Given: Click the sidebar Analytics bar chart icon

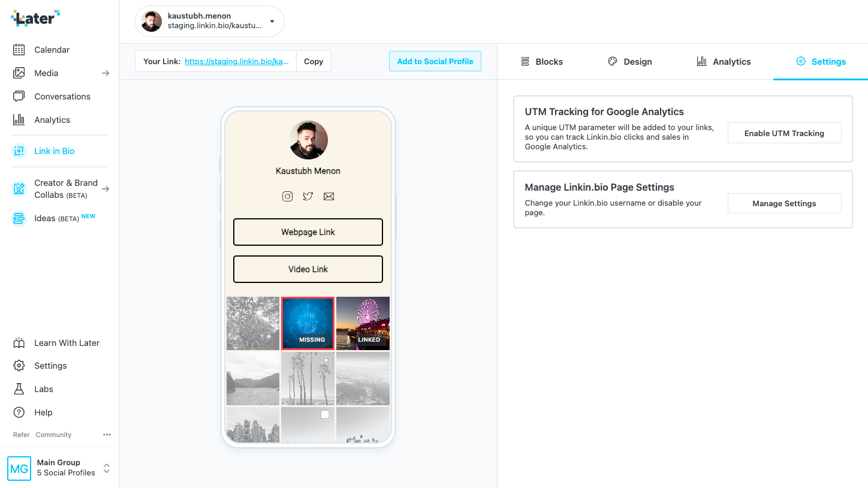Looking at the screenshot, I should [x=19, y=120].
